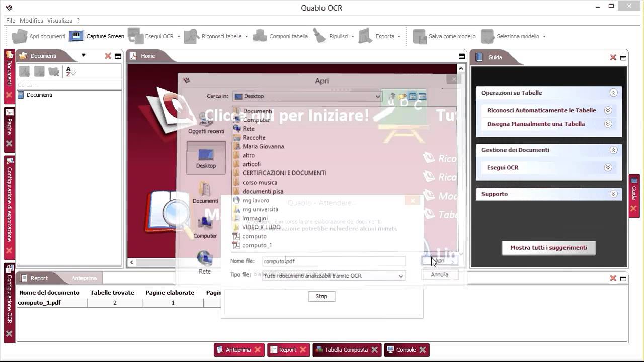Open the Riconosci tabelle dropdown arrow
Viewport: 644px width, 362px height.
[246, 37]
